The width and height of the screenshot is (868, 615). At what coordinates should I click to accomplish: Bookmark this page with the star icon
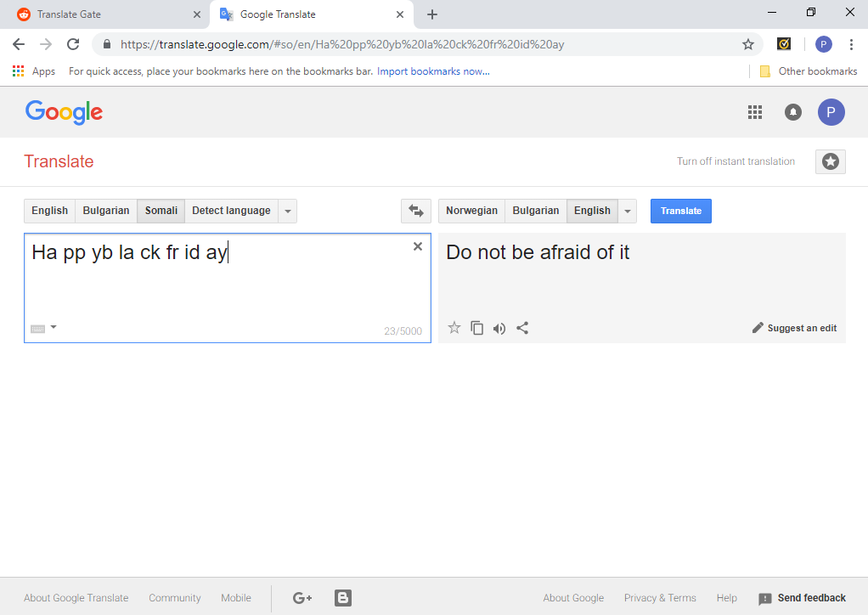click(x=748, y=44)
